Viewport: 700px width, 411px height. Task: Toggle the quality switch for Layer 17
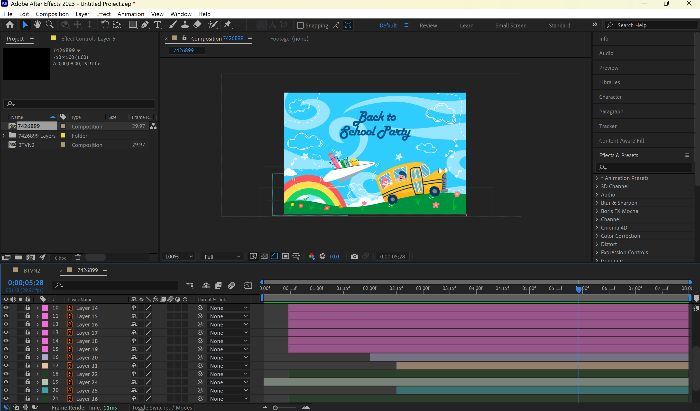(148, 332)
